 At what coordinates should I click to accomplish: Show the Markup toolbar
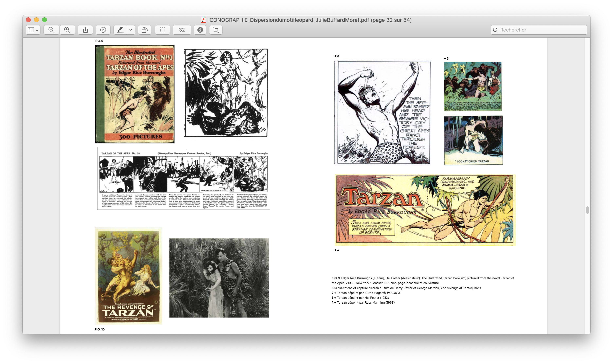tap(103, 30)
